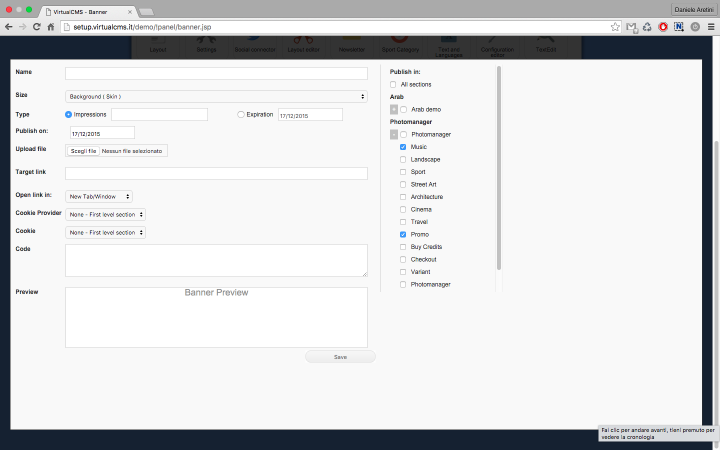The height and width of the screenshot is (450, 720).
Task: Open Sport Category toolbar item
Action: coord(400,48)
